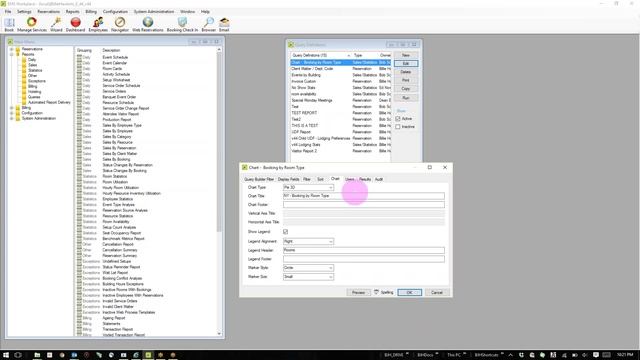Toggle the Show Legend checkbox
Screen dimensions: 640x360
[285, 231]
